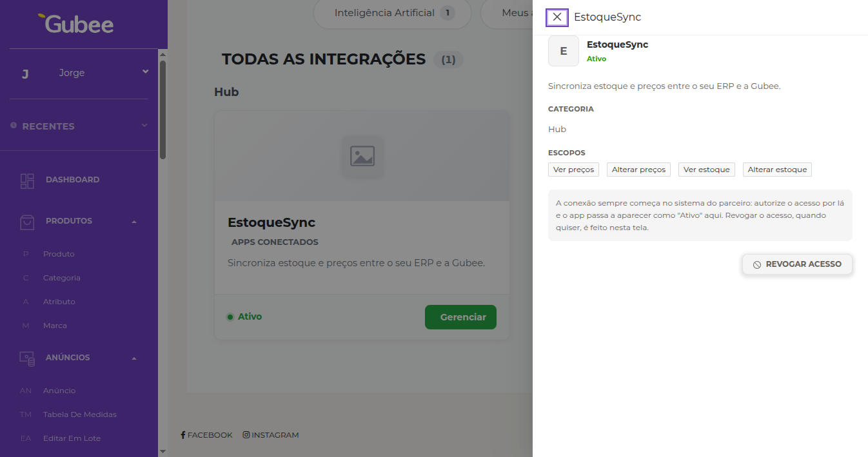Click the 'Hub' section heading in the list

226,92
